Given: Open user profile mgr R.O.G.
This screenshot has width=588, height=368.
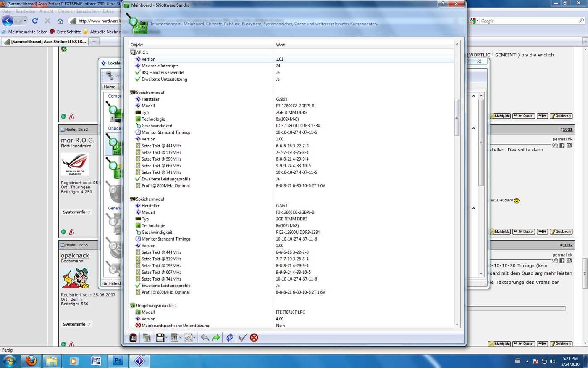Looking at the screenshot, I should coord(78,140).
